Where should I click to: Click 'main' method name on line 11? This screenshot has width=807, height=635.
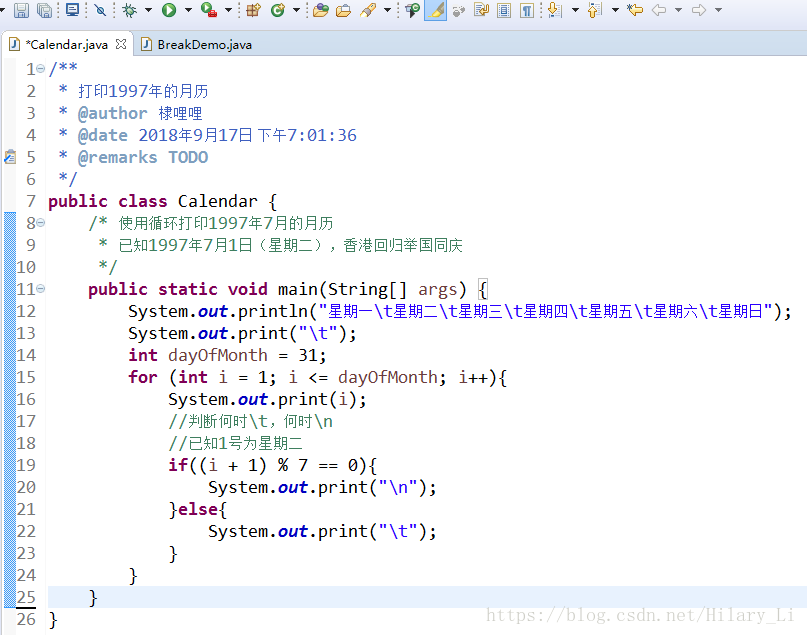coord(298,289)
